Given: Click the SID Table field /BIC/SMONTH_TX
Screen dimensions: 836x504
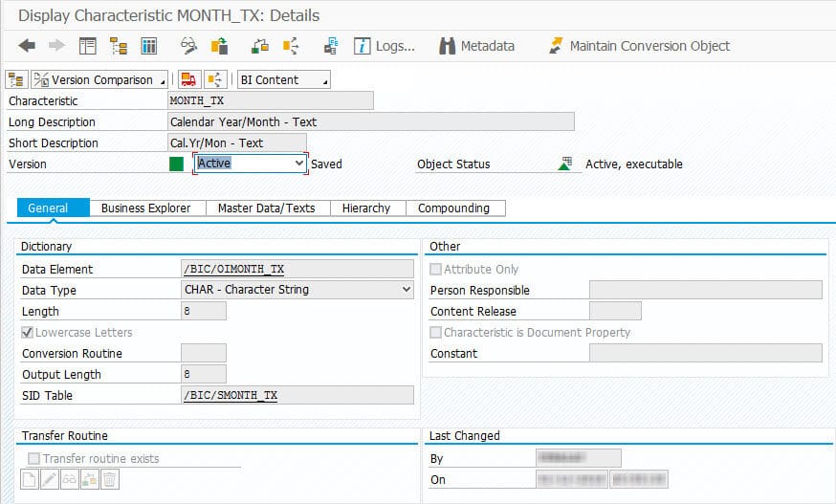Looking at the screenshot, I should 297,395.
